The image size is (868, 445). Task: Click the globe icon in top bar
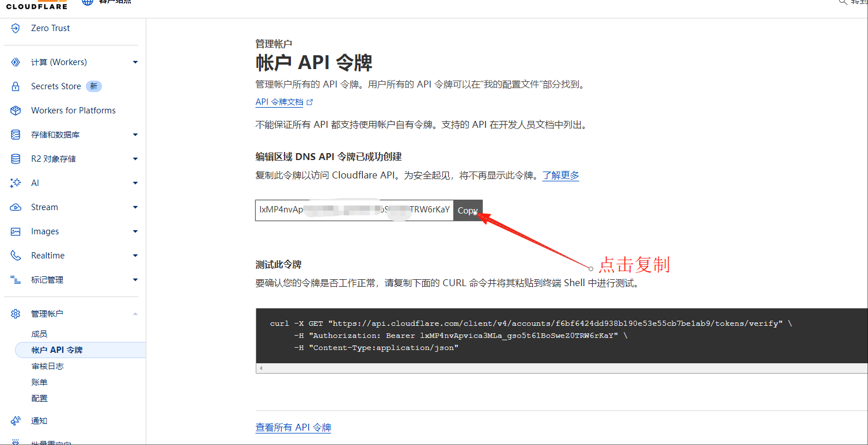tap(88, 2)
